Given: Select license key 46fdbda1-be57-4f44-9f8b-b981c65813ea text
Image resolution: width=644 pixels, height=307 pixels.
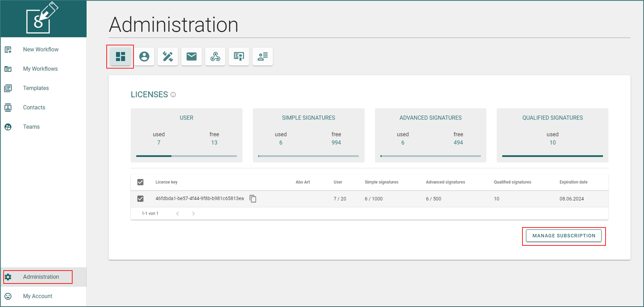Looking at the screenshot, I should [x=199, y=199].
